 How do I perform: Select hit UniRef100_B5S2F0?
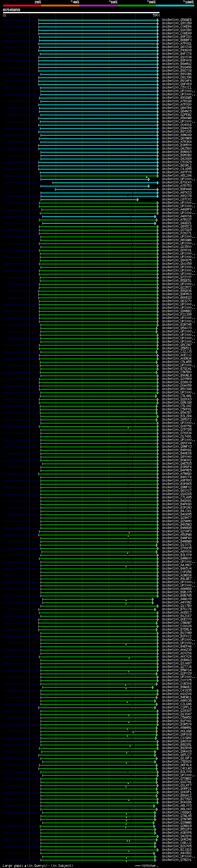[177, 829]
